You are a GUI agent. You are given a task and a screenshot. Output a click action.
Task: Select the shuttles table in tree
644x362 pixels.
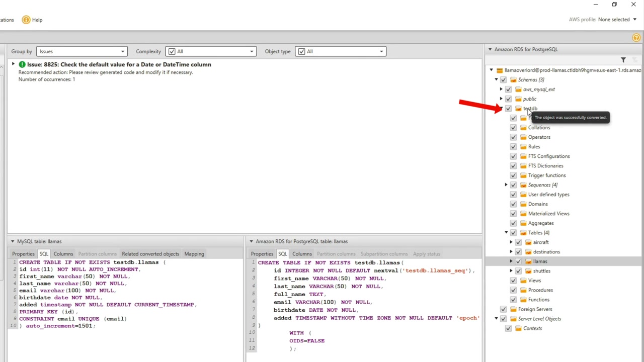tap(541, 271)
